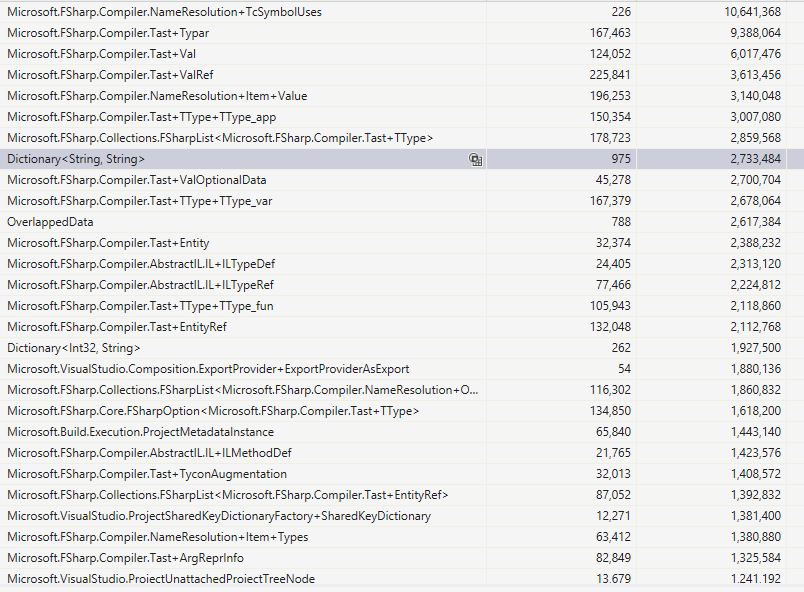Click count value 167,463
The height and width of the screenshot is (592, 804).
click(610, 33)
